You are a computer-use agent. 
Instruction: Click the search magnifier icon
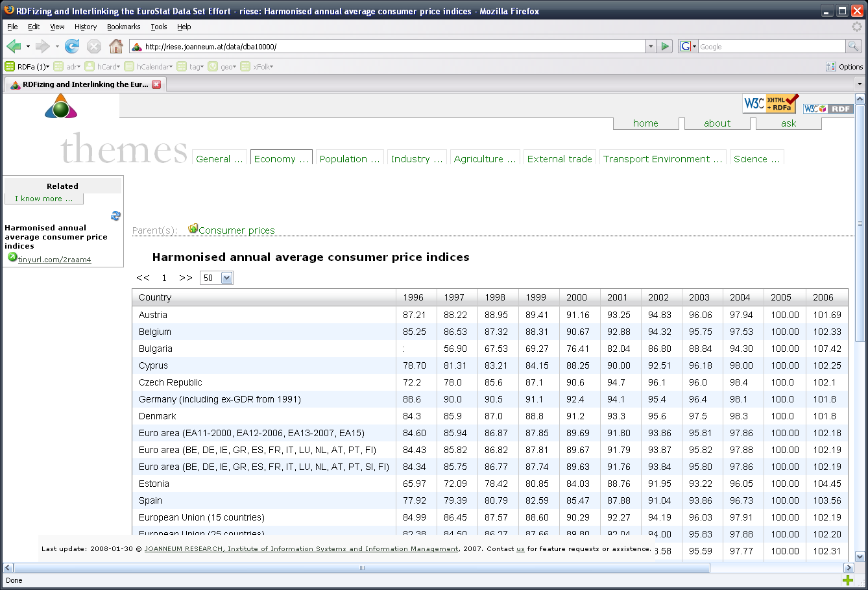click(854, 46)
